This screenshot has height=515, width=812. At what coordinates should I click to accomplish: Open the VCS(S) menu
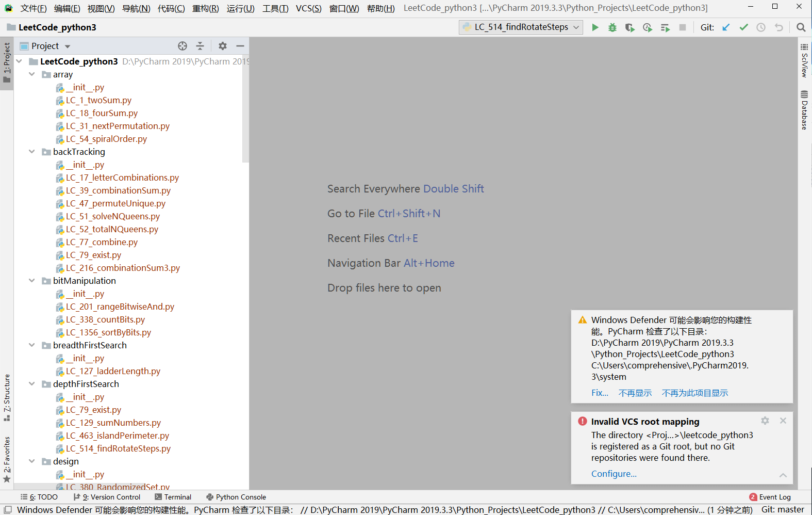(x=309, y=8)
